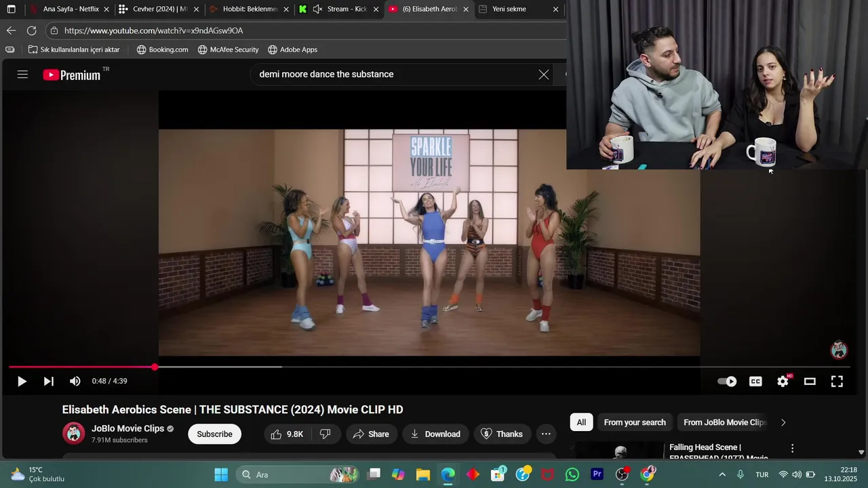
Task: Close the Yeni sekme tab
Action: (555, 9)
